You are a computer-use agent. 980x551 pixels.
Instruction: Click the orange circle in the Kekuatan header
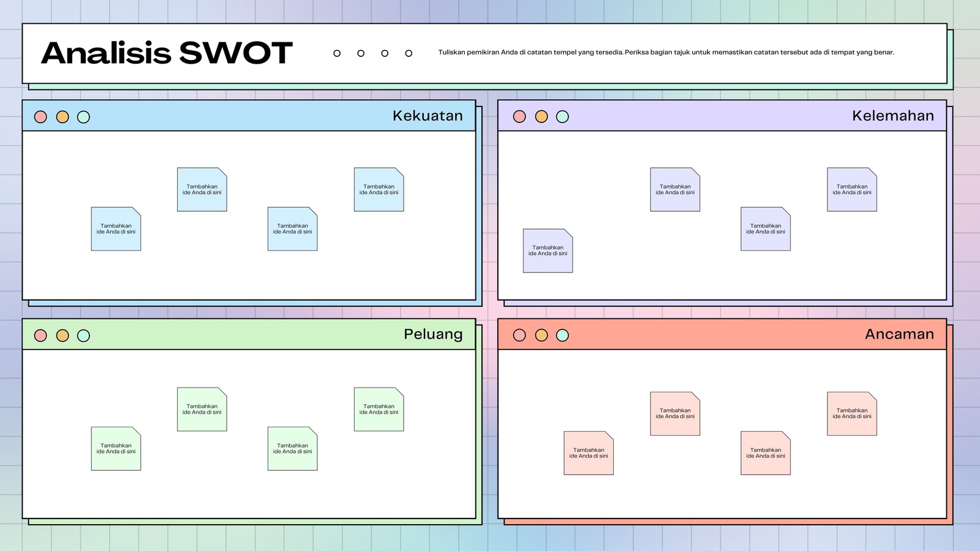62,117
